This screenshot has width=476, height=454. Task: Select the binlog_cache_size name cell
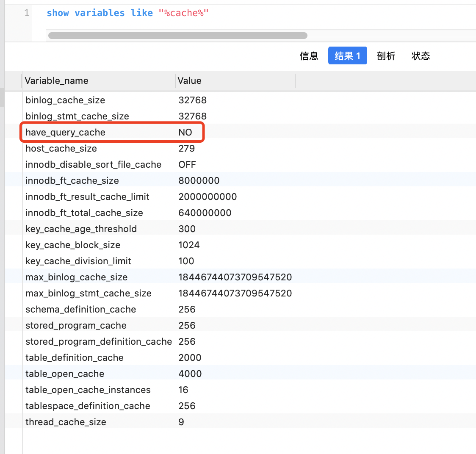tap(65, 100)
